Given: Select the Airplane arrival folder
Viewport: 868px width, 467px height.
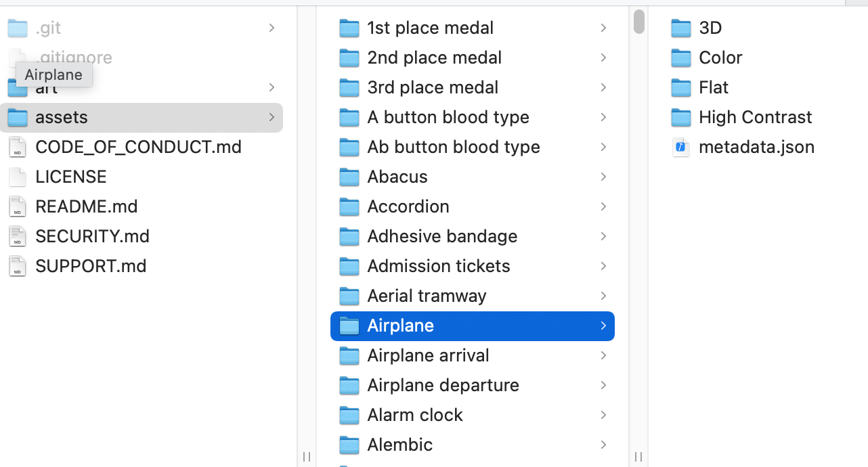Looking at the screenshot, I should tap(428, 355).
